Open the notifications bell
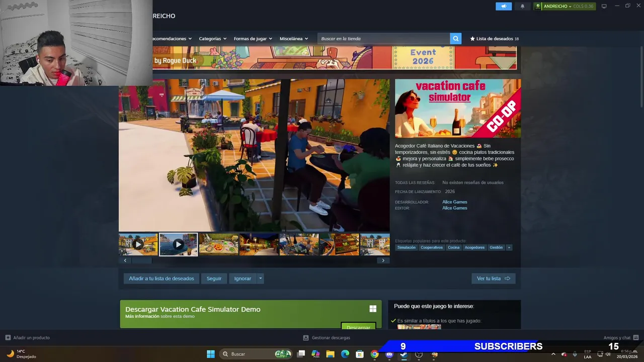This screenshot has width=644, height=362. pos(522,6)
